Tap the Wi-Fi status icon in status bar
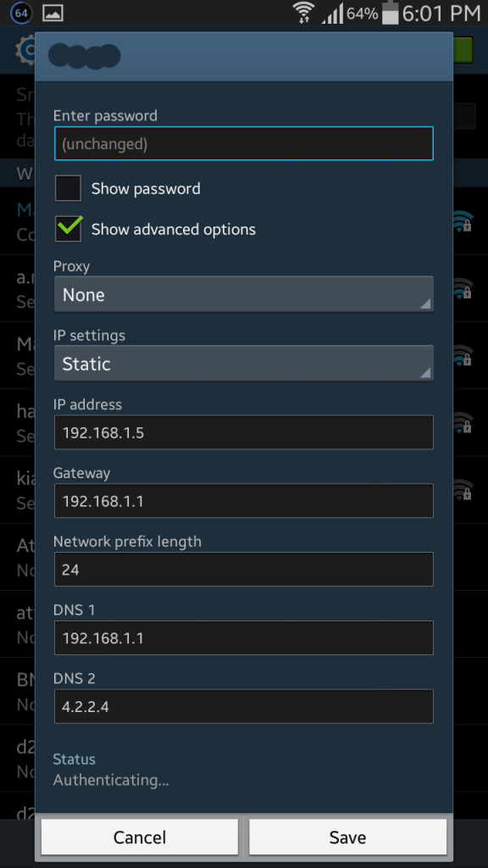Screen dimensions: 488x868 tap(302, 13)
